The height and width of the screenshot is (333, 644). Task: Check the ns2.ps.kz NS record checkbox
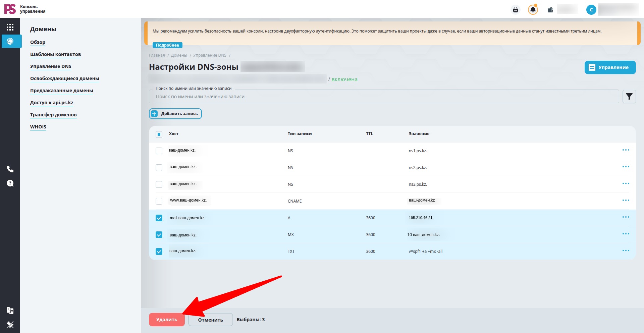point(159,168)
